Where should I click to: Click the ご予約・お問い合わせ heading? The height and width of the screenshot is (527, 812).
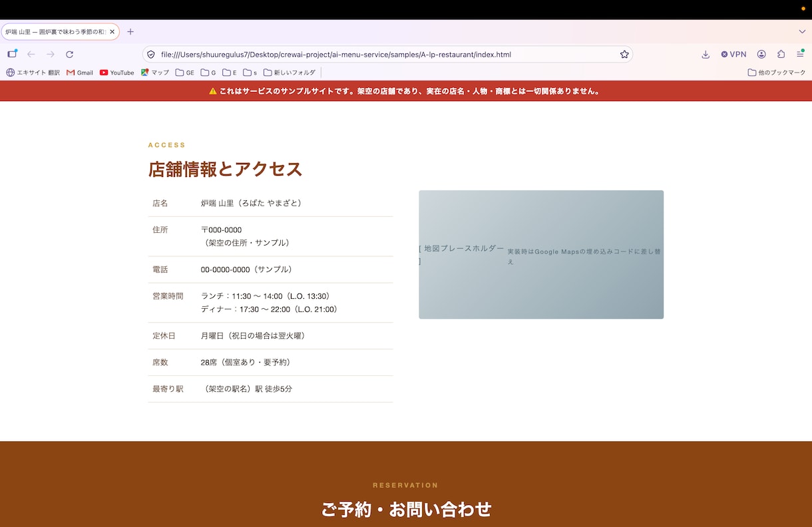[x=406, y=509]
